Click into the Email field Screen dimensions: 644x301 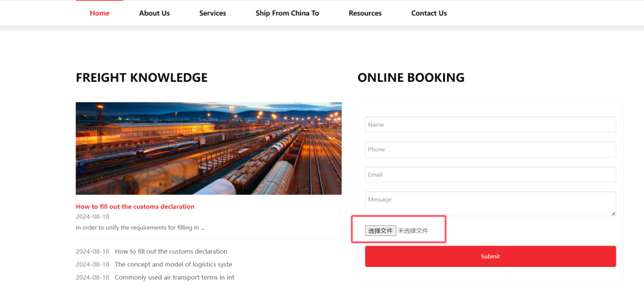(x=490, y=175)
